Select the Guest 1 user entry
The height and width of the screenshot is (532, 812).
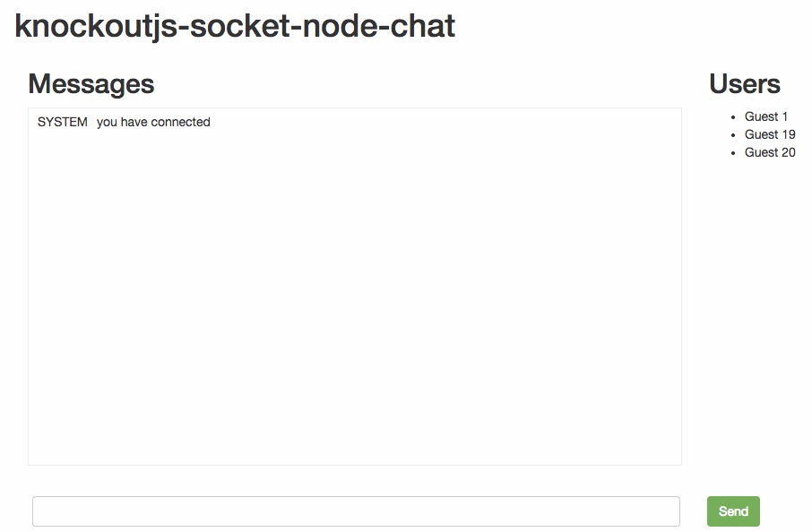(x=766, y=116)
